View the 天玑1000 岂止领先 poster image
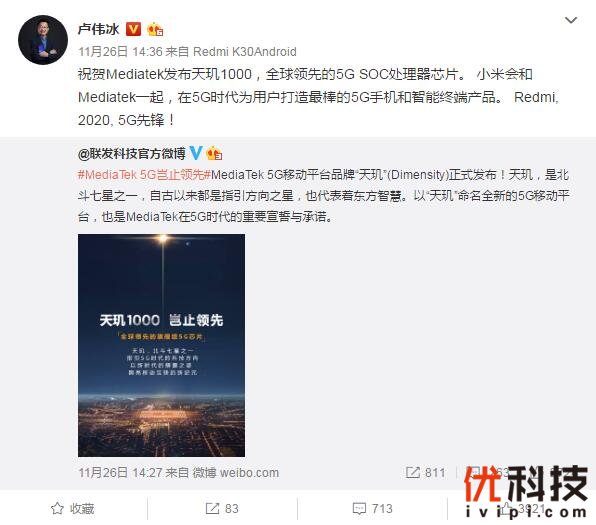 161,345
